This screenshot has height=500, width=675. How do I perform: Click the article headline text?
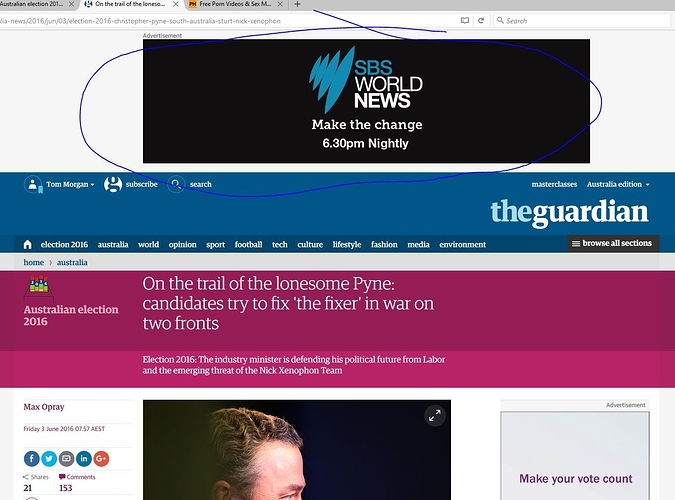(288, 304)
